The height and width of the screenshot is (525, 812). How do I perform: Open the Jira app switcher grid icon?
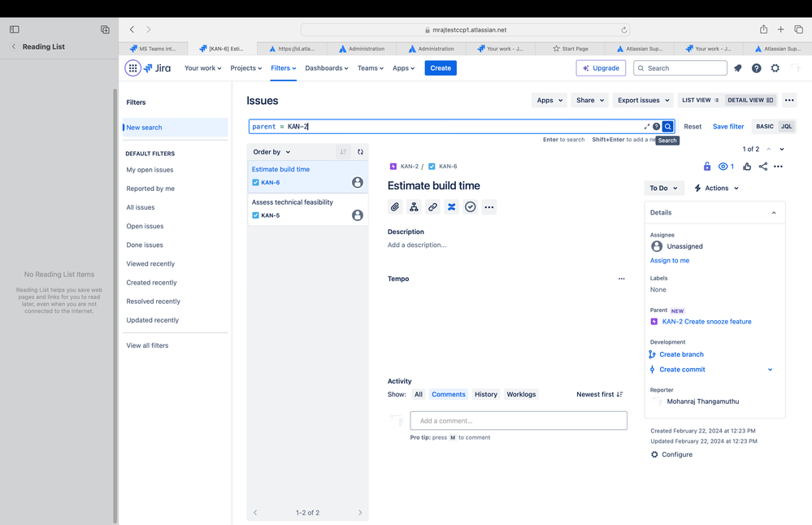pyautogui.click(x=132, y=67)
